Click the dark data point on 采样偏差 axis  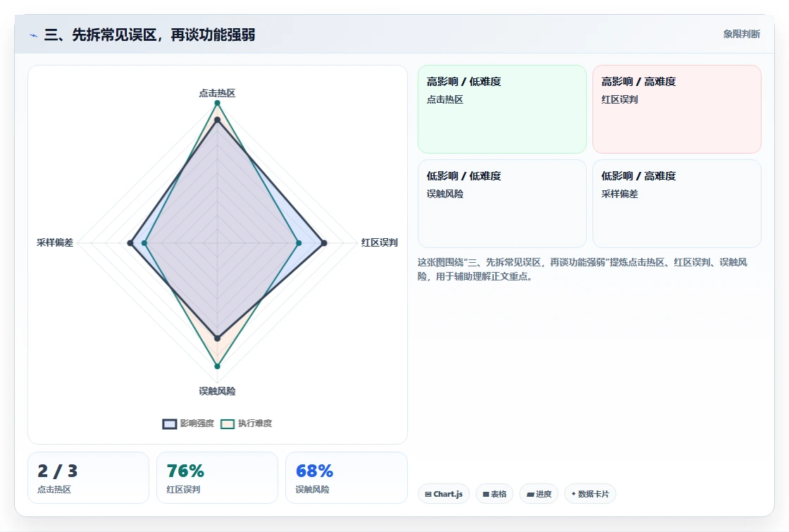[x=130, y=243]
